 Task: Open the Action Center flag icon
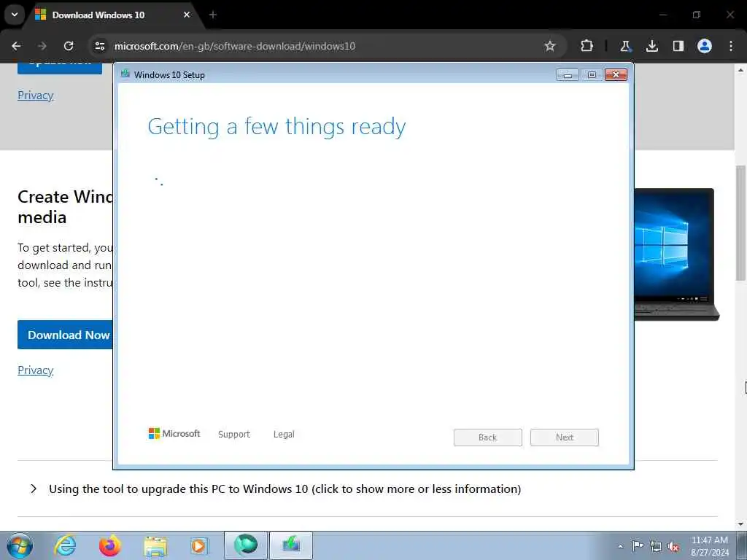click(638, 545)
